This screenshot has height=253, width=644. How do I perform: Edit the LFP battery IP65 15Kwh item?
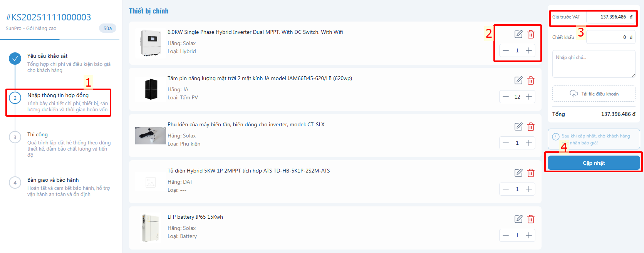pyautogui.click(x=518, y=219)
